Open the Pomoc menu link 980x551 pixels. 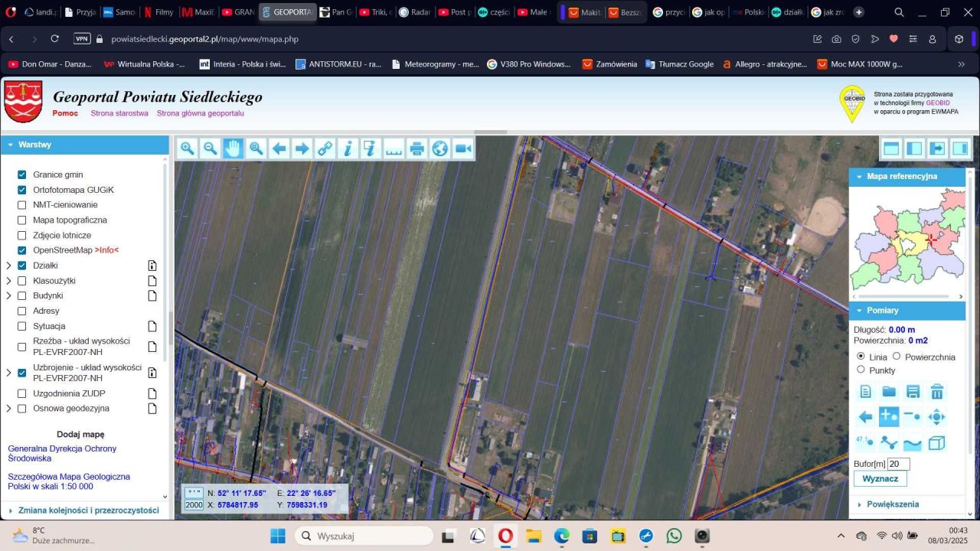(65, 113)
